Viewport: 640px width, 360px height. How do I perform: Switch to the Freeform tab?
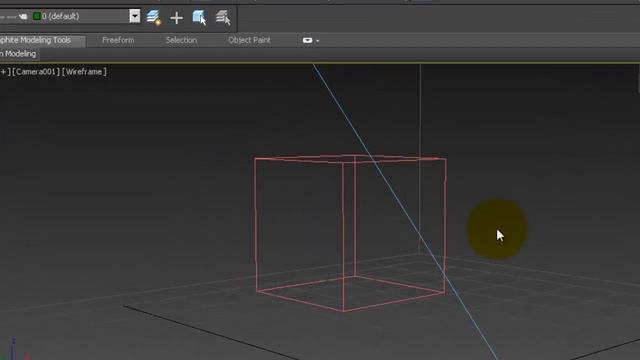(118, 40)
